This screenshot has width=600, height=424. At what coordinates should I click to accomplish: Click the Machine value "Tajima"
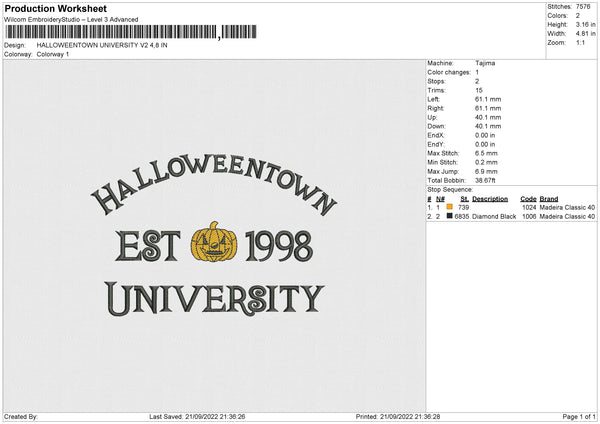[485, 63]
